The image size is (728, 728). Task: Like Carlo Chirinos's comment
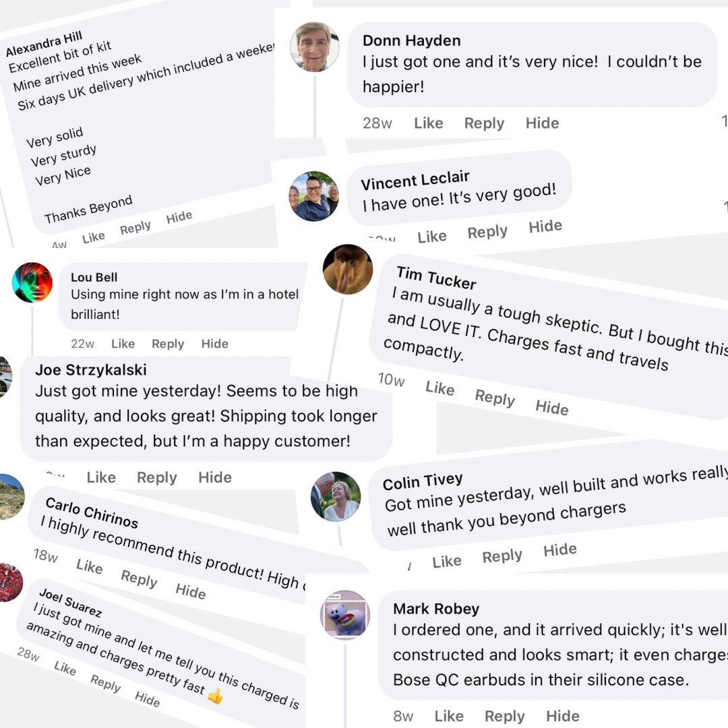[x=89, y=566]
